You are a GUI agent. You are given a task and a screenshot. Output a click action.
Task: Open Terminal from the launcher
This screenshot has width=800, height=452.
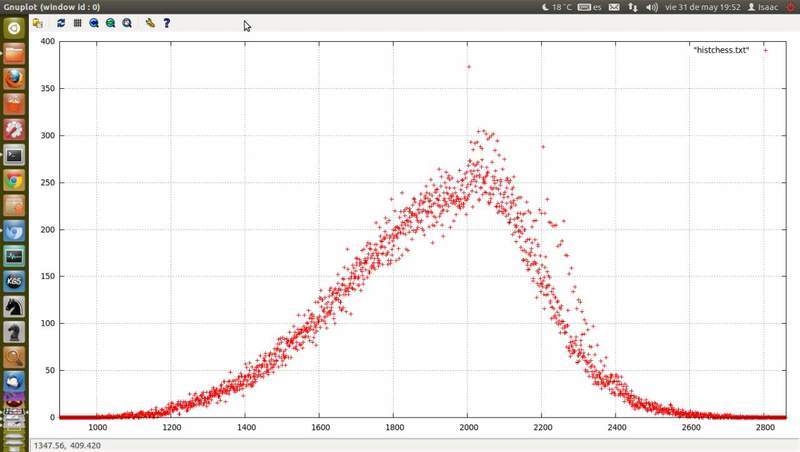14,155
